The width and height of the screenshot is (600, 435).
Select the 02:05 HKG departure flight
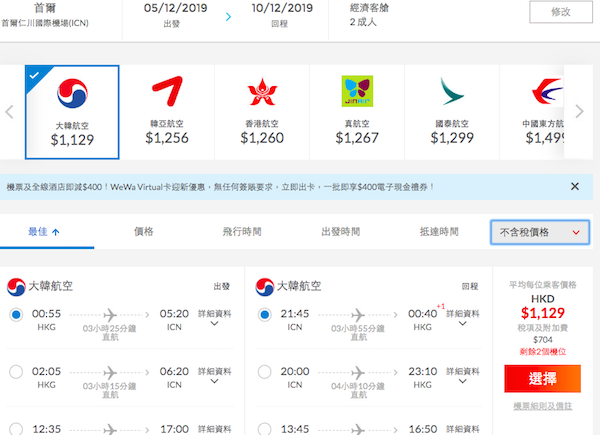click(15, 373)
